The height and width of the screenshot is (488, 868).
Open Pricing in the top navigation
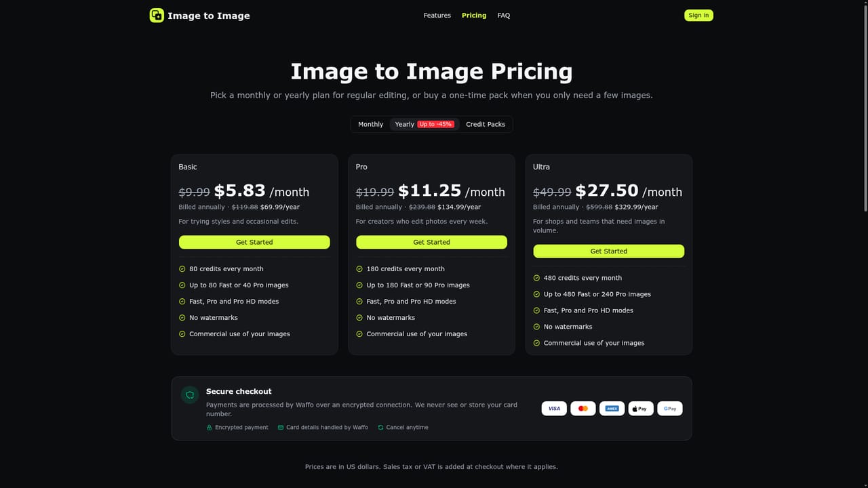click(474, 16)
